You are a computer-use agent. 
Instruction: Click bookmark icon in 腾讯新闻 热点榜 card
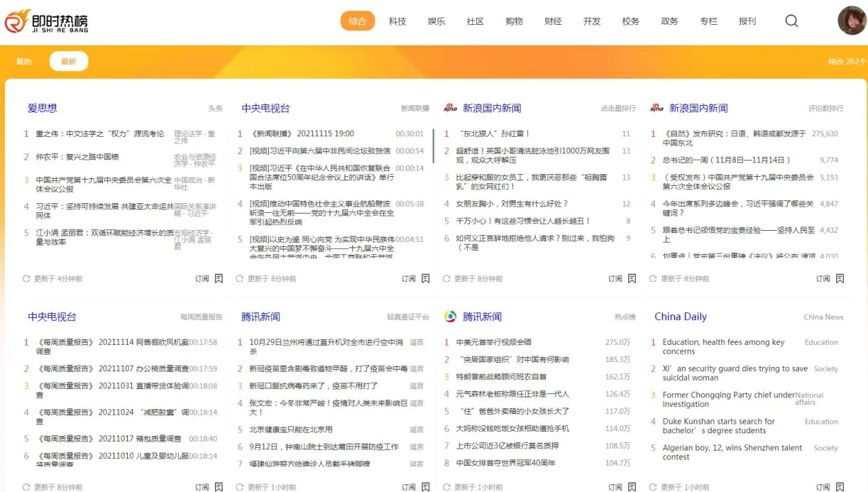pos(632,487)
